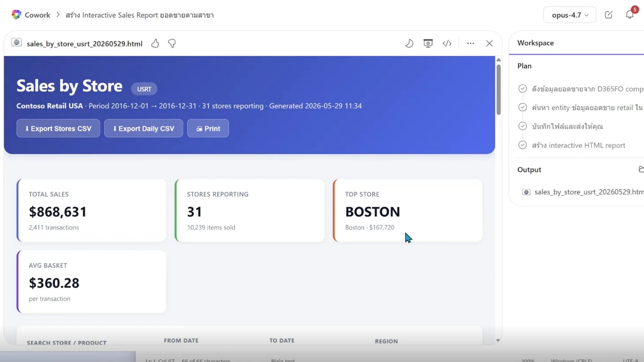
Task: Show the HTML source code view
Action: point(447,44)
